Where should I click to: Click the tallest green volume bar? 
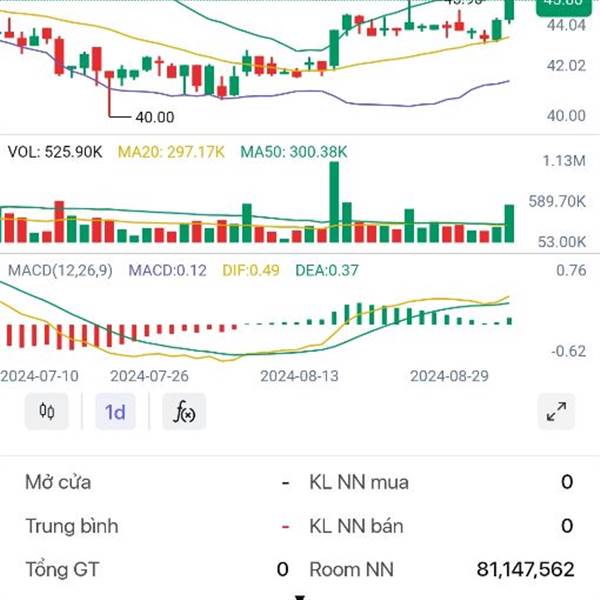(x=334, y=202)
